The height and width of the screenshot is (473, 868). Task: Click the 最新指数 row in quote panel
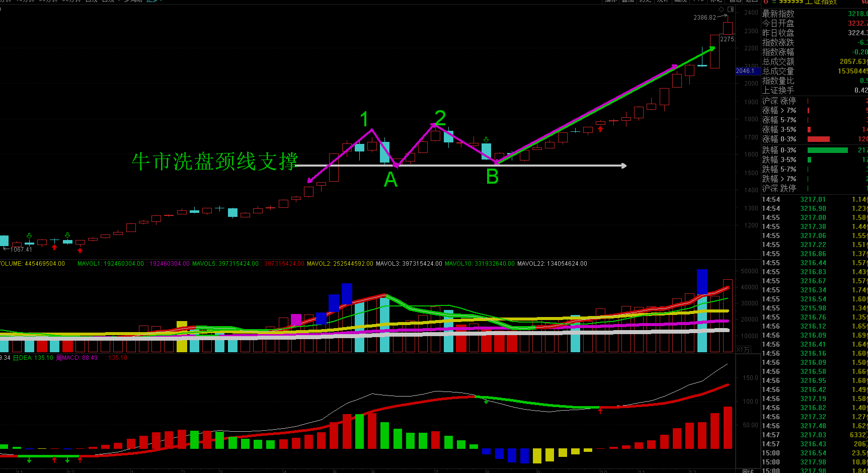[x=815, y=14]
